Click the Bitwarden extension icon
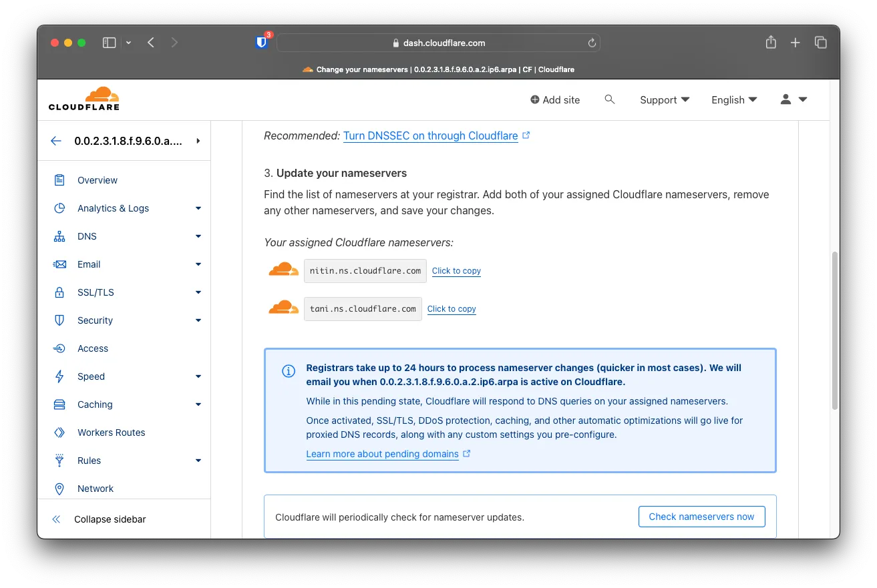 262,43
